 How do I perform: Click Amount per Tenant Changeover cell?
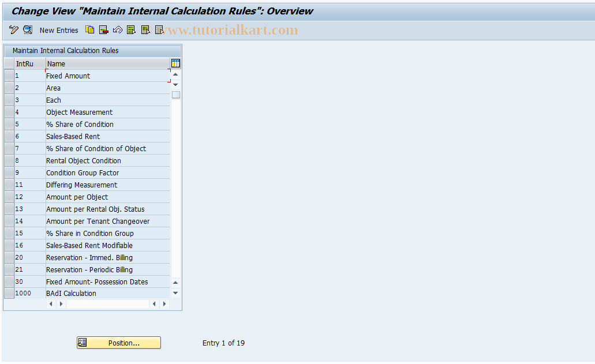[108, 222]
